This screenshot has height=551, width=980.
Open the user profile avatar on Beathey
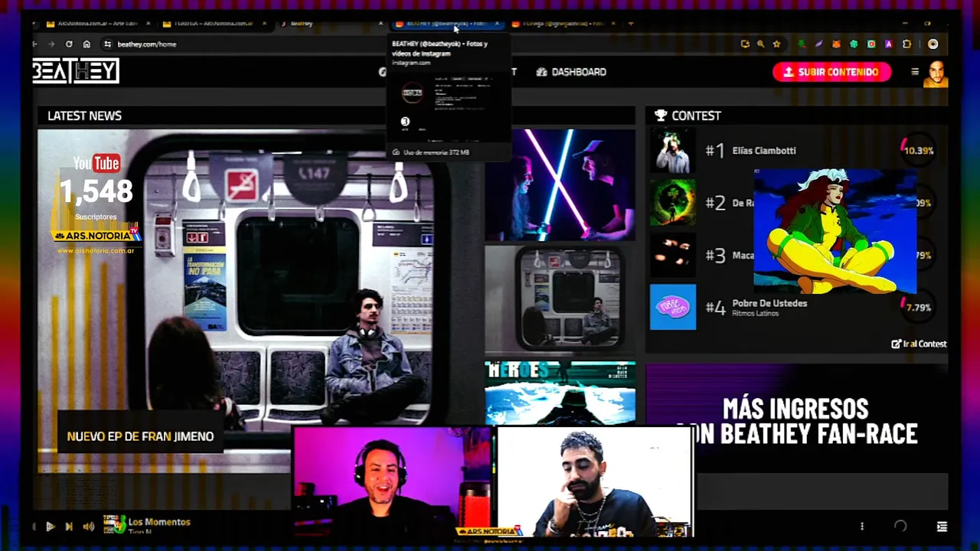click(935, 73)
